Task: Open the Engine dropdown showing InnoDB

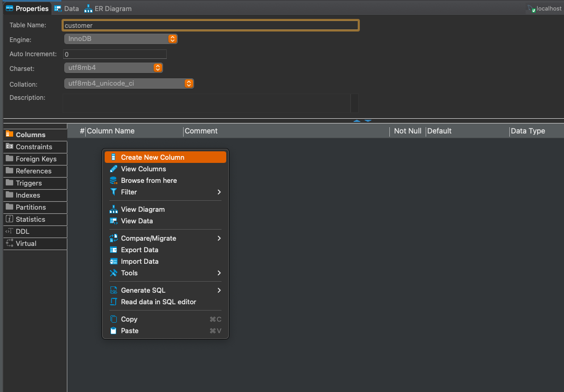Action: [x=120, y=38]
